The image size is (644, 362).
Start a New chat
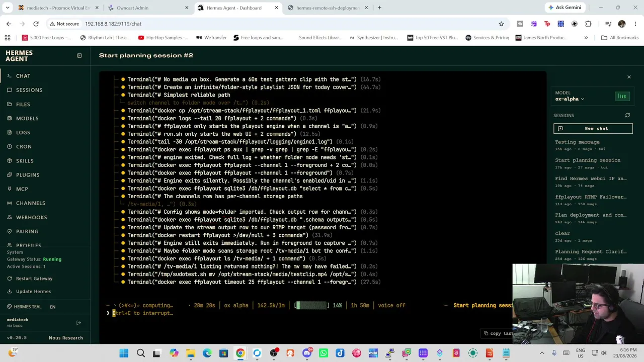tap(593, 128)
